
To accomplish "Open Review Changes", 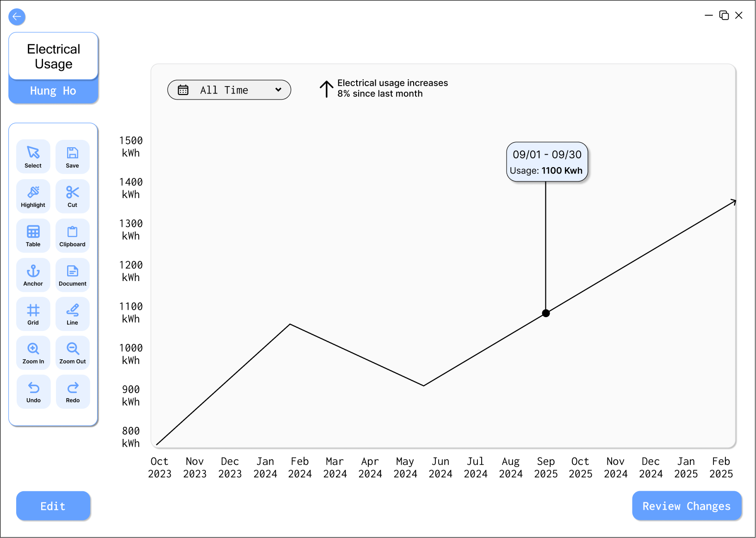I will tap(687, 506).
